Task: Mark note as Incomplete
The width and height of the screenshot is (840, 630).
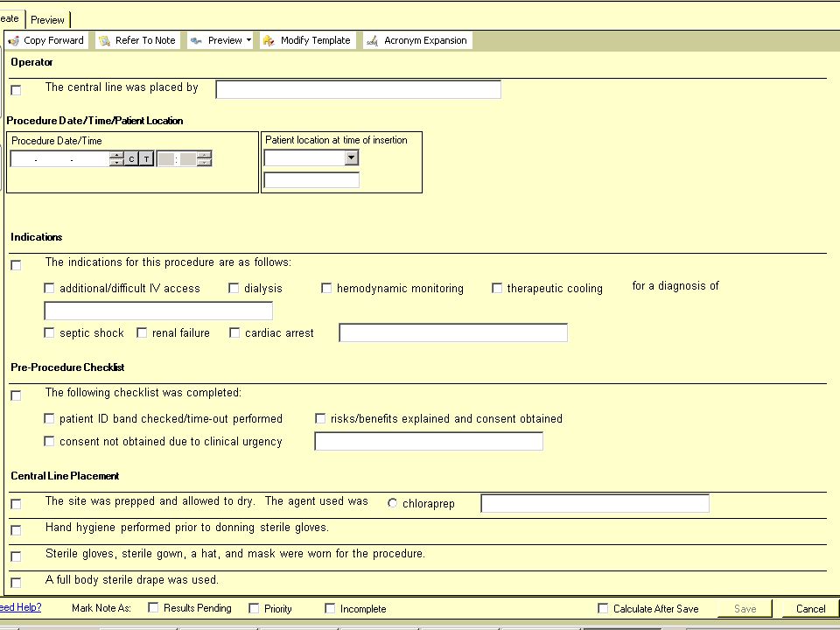Action: [330, 608]
